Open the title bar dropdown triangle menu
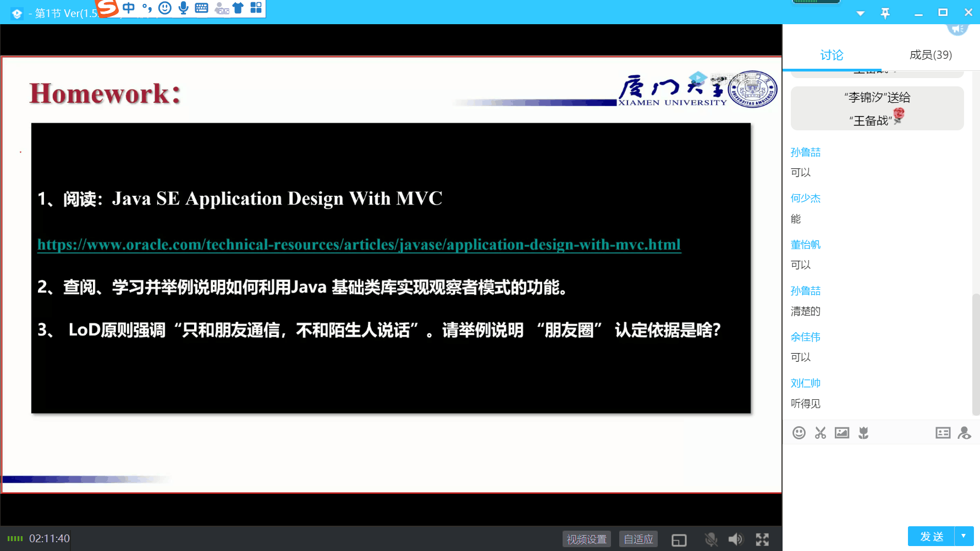Viewport: 980px width, 551px height. pos(860,13)
